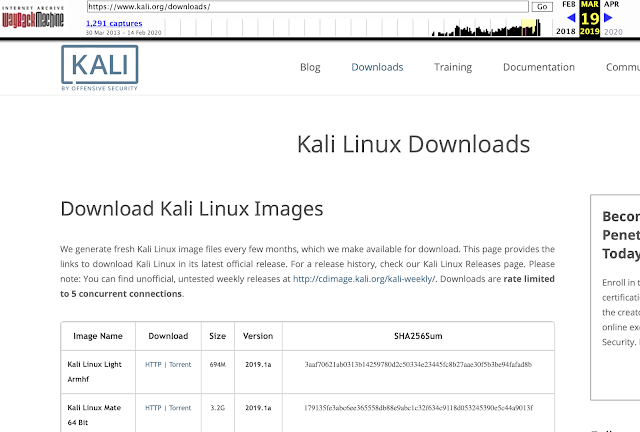Click the Wayback Machine logo
The width and height of the screenshot is (640, 432).
pyautogui.click(x=33, y=17)
